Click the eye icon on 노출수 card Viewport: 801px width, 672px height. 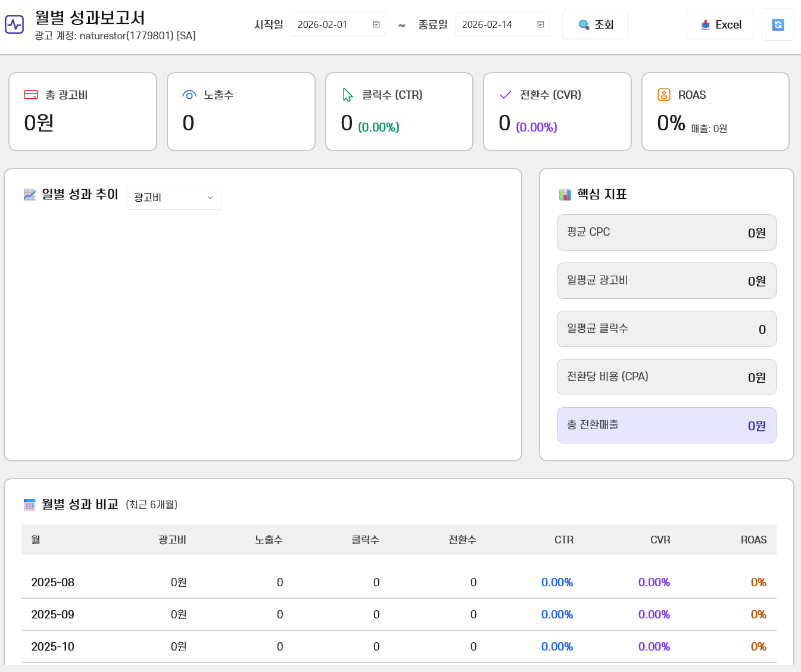click(189, 94)
